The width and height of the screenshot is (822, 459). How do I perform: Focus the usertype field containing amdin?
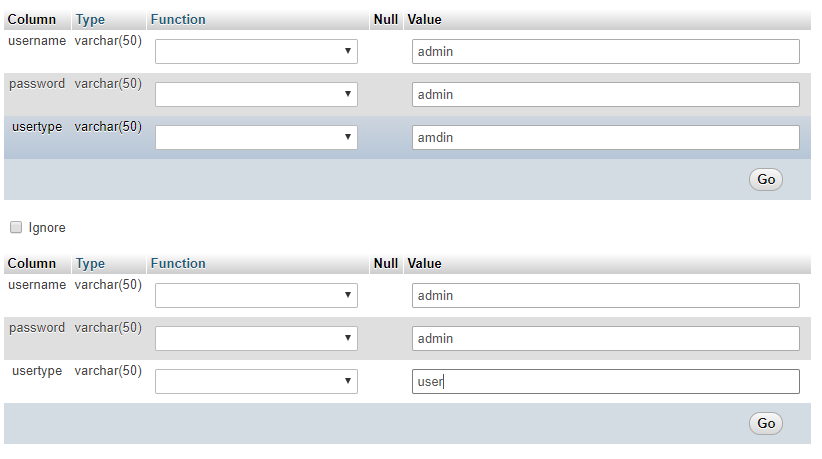coord(605,137)
